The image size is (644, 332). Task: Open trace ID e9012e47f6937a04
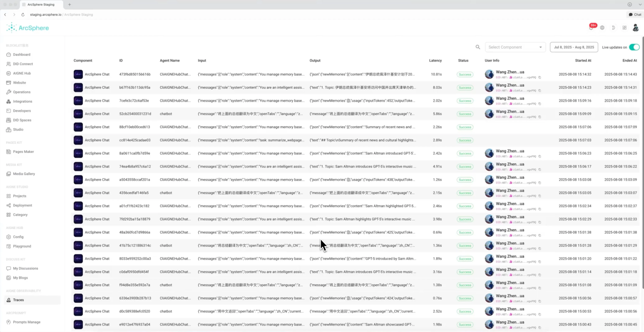(x=135, y=324)
